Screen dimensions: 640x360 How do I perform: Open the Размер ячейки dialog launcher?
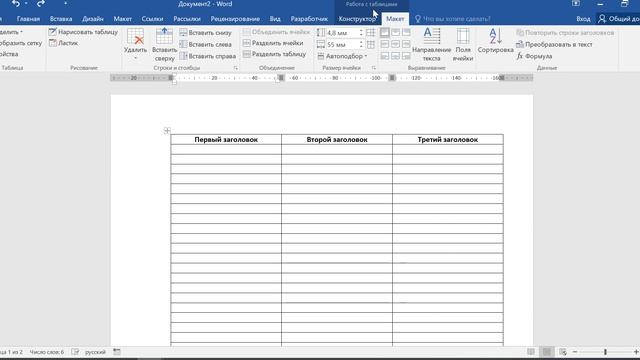[373, 68]
